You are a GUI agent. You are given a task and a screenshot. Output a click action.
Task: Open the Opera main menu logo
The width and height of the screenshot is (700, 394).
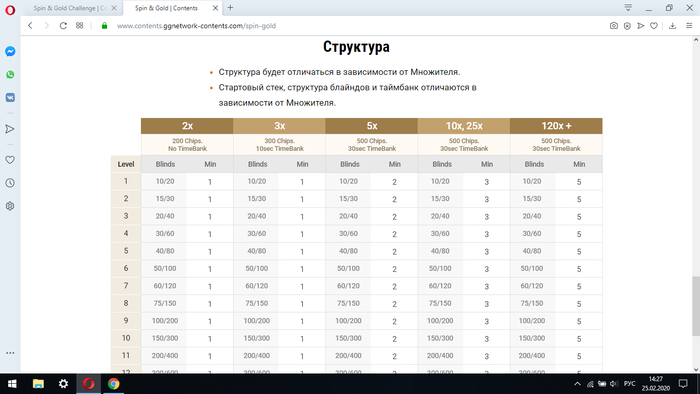point(10,10)
